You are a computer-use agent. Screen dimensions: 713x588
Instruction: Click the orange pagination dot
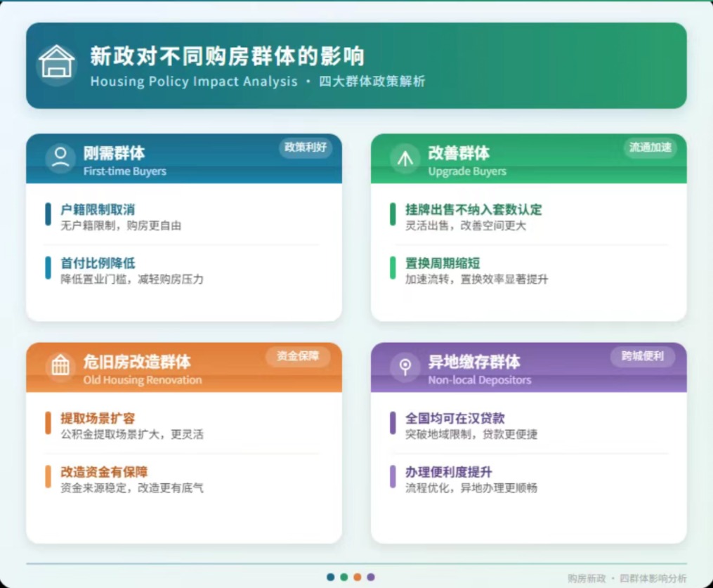tap(358, 577)
